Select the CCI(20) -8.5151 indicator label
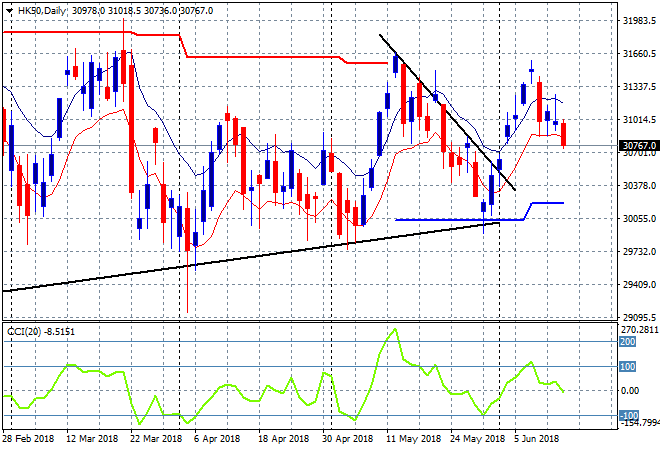Screen dimensions: 660x450 click(41, 332)
